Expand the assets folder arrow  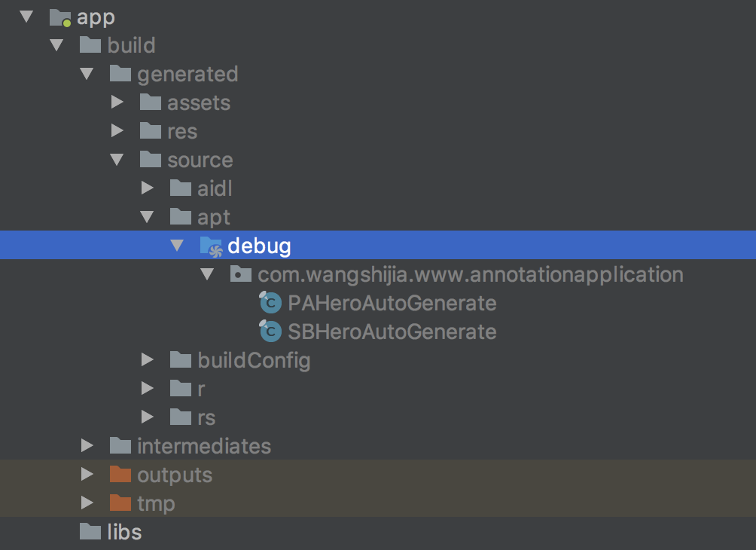tap(117, 102)
